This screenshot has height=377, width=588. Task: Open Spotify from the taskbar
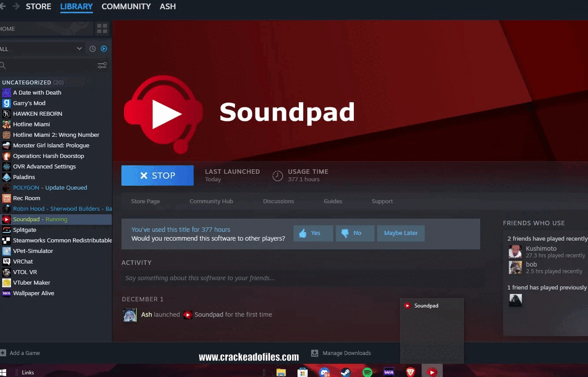367,372
